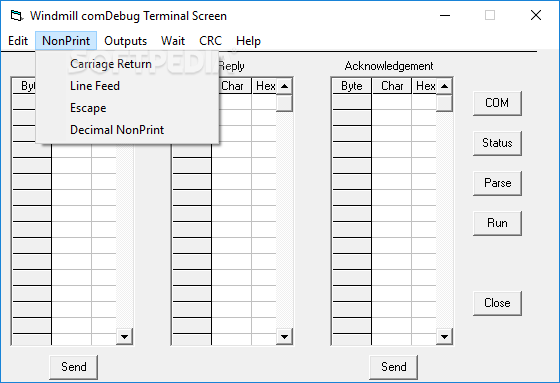Click the Acknowledgement label
Image resolution: width=560 pixels, height=383 pixels.
tap(389, 66)
